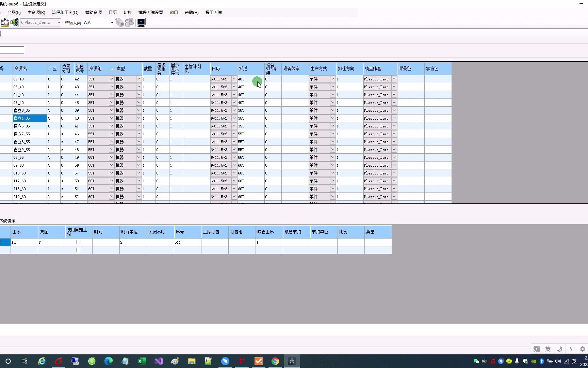Screen dimensions: 588x368
Task: Open type dropdown for C3_40 row
Action: 138,87
